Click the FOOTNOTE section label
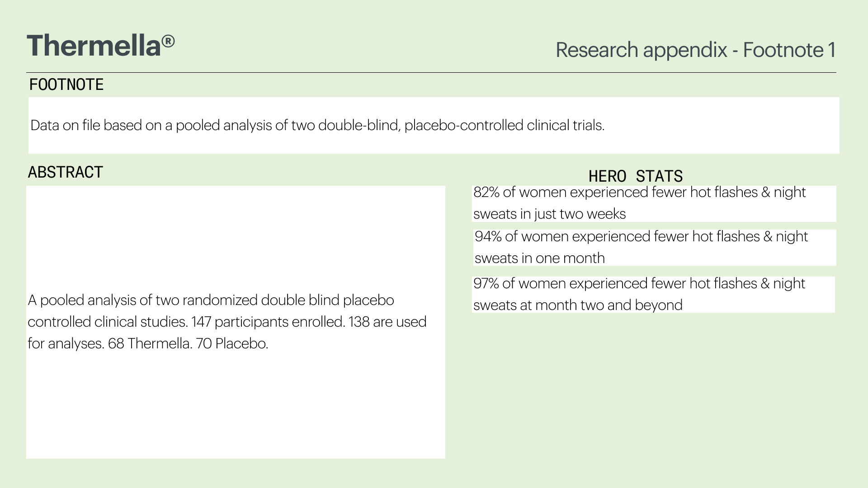The image size is (868, 488). [x=66, y=84]
